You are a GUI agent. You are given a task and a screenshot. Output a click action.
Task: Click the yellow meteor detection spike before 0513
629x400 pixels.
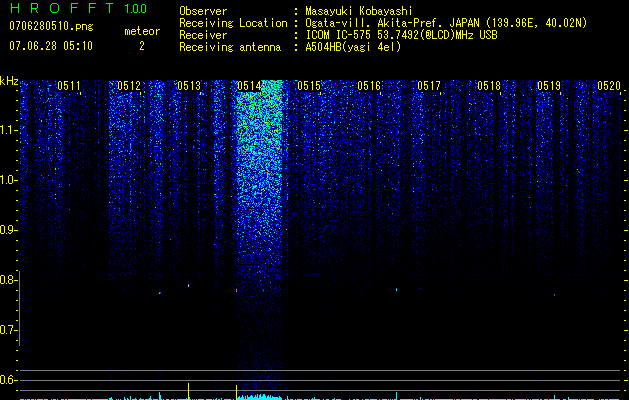(189, 391)
